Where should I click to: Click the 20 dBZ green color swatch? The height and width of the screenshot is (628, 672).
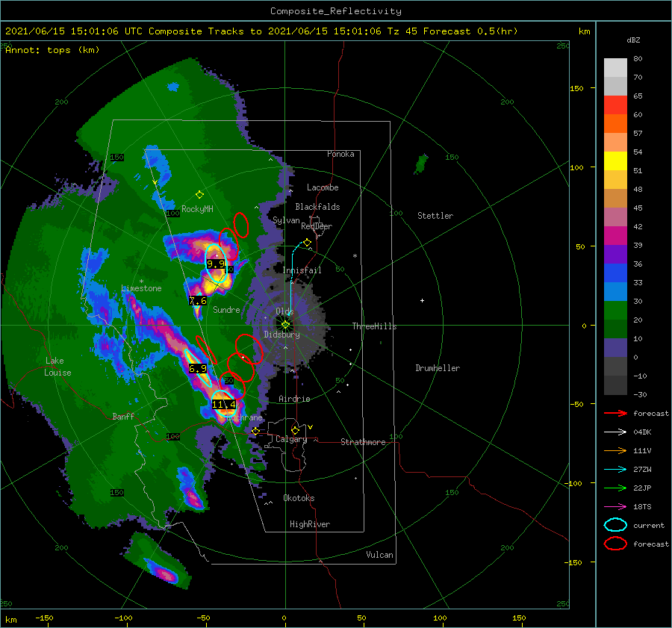(x=615, y=311)
